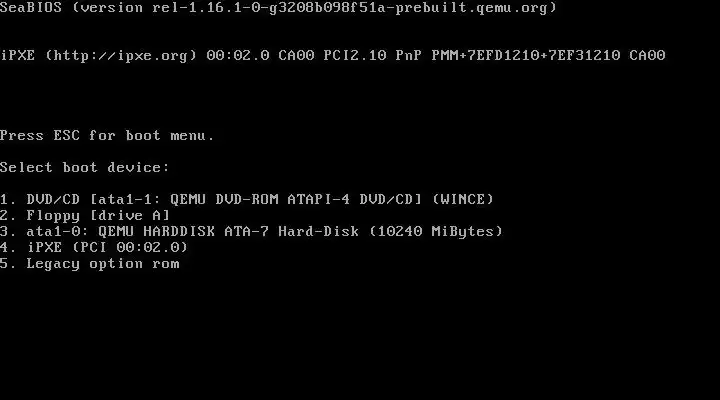Click the number 5. beside Legacy option
This screenshot has width=720, height=400.
pos(8,264)
